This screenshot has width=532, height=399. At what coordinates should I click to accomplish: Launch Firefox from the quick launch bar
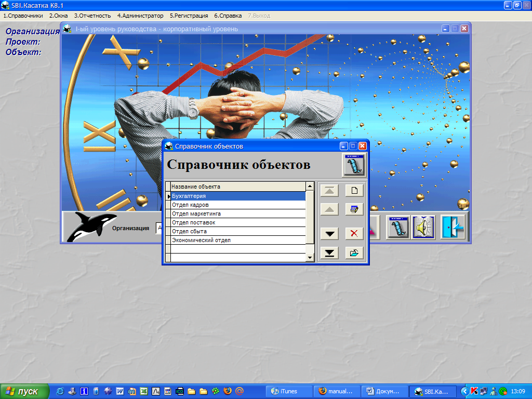(228, 391)
